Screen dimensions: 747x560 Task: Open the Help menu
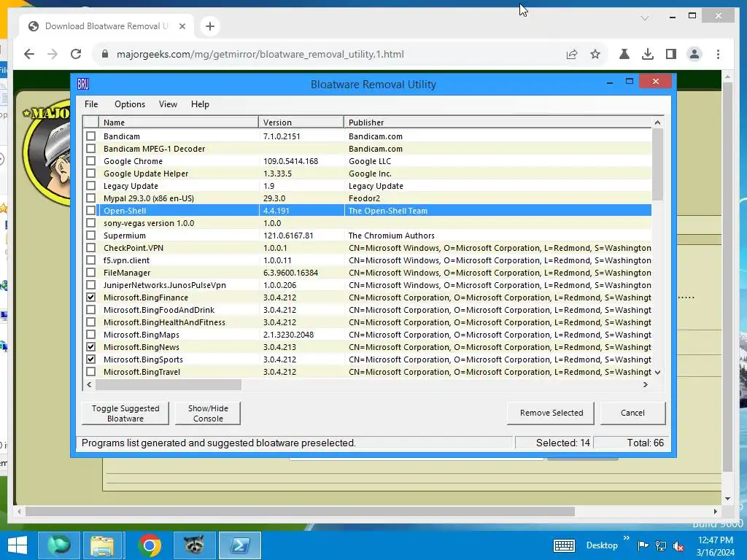pos(200,104)
